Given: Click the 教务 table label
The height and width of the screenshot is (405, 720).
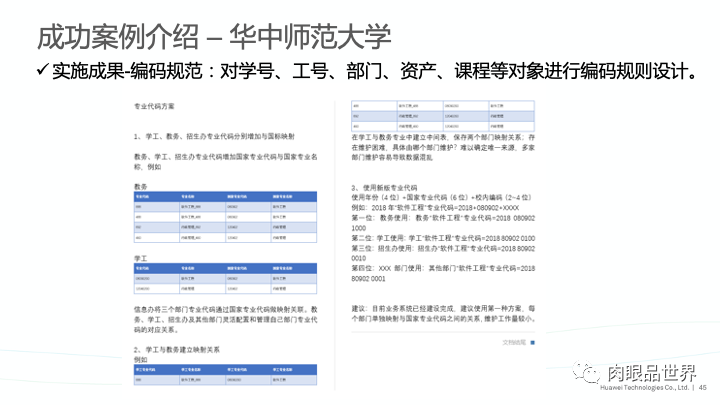Looking at the screenshot, I should click(x=141, y=186).
